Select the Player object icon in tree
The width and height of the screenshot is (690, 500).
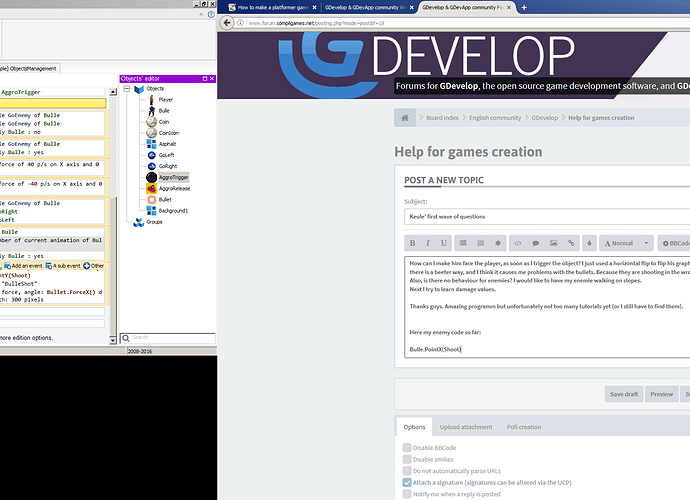point(151,99)
